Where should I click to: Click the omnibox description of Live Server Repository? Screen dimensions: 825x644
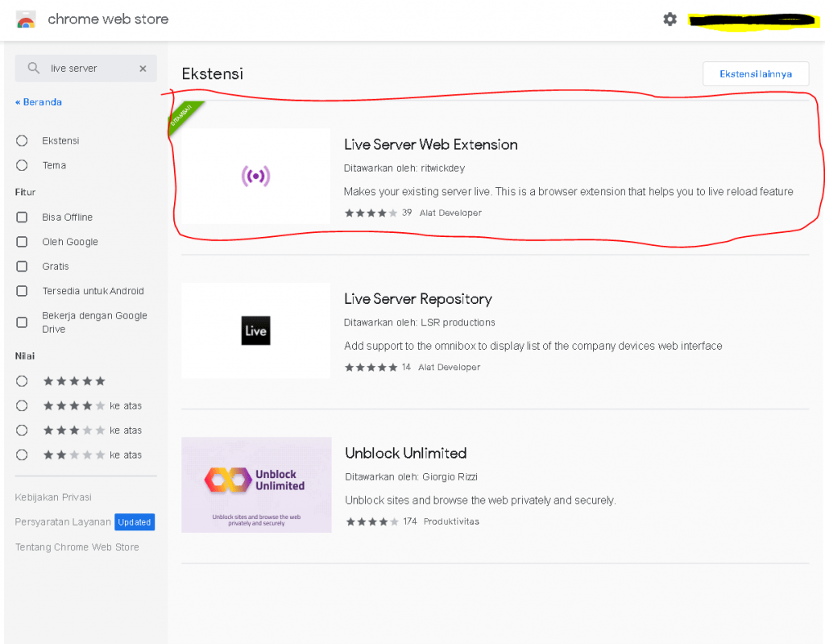click(x=533, y=346)
